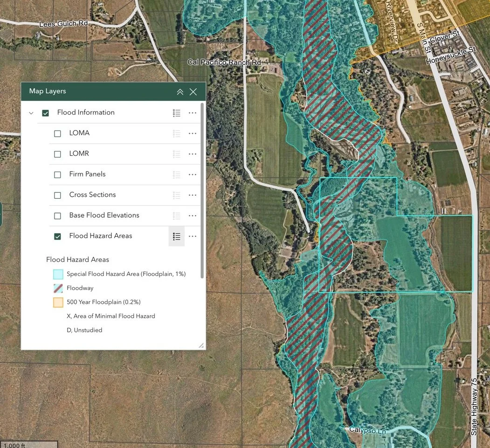Click the Floodway hatched legend swatch
490x448 pixels.
point(58,288)
